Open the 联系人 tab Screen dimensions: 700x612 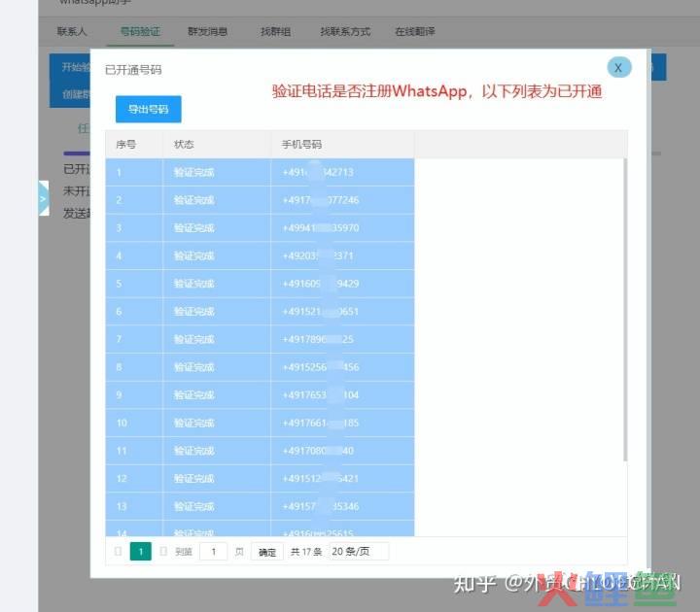pos(71,31)
